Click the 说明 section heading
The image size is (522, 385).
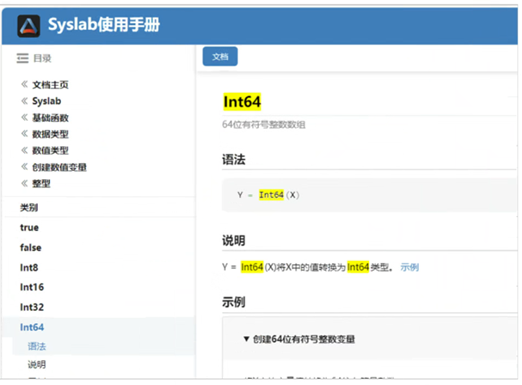pos(234,240)
